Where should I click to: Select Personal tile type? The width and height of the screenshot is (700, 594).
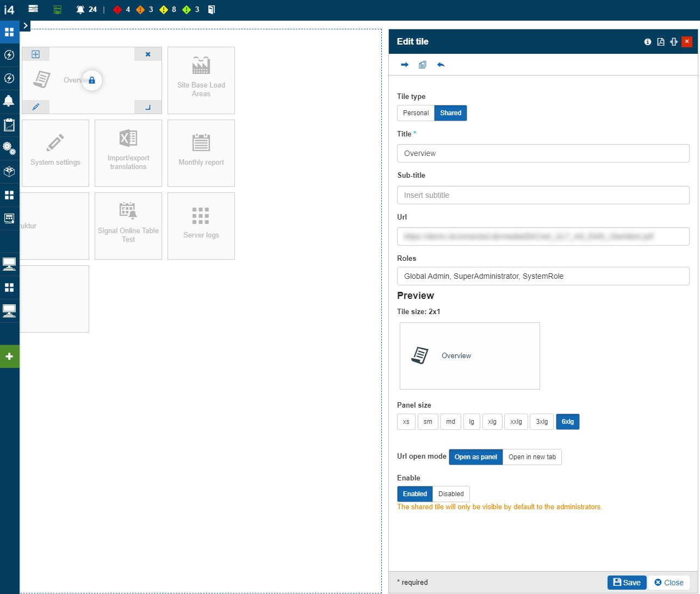point(416,113)
